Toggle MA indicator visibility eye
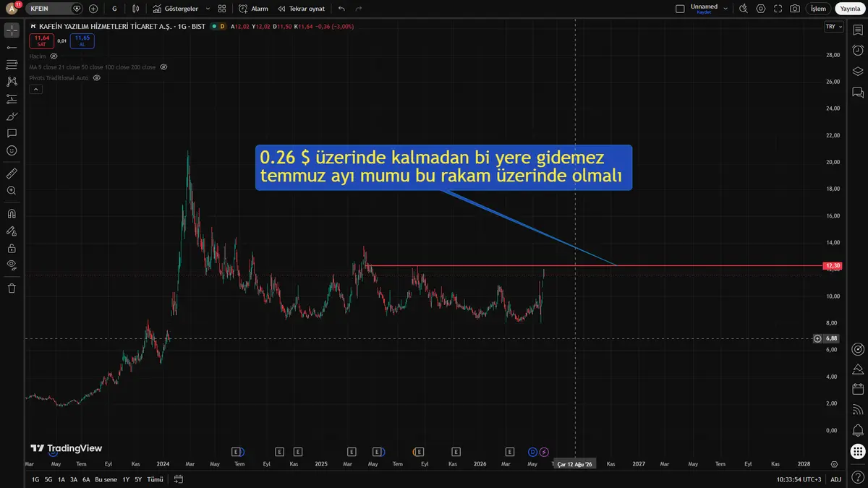 point(163,67)
